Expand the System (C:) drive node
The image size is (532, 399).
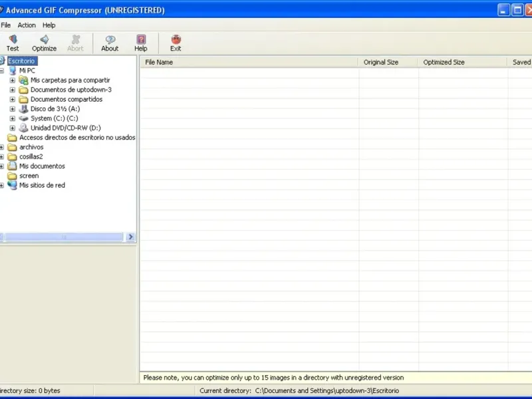pos(12,118)
